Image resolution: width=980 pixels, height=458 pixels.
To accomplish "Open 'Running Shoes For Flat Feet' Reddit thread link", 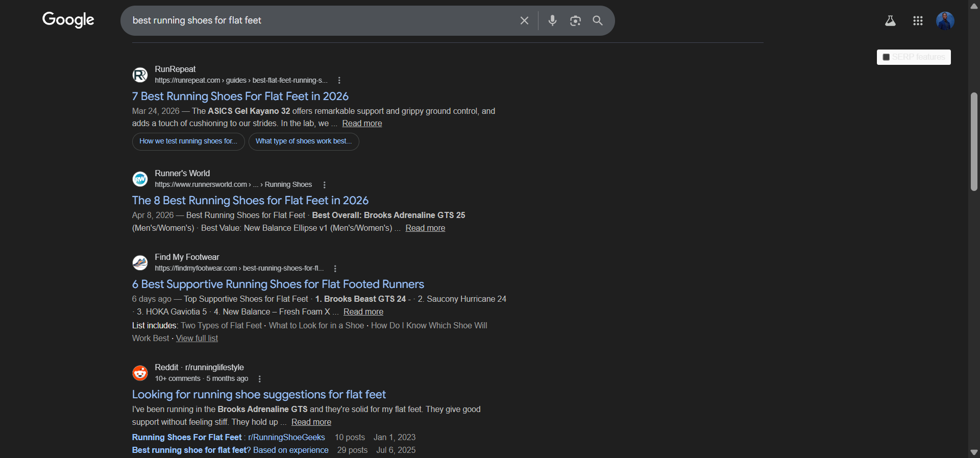I will click(228, 437).
